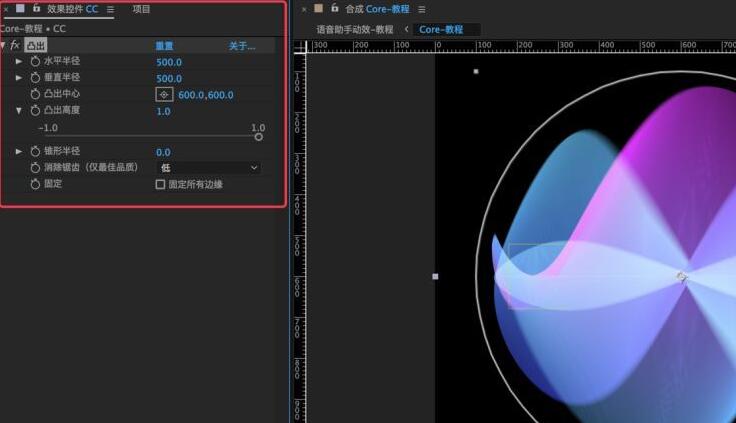Toggle lock on the 合成 viewer panel
Image resolution: width=736 pixels, height=423 pixels.
(x=335, y=8)
